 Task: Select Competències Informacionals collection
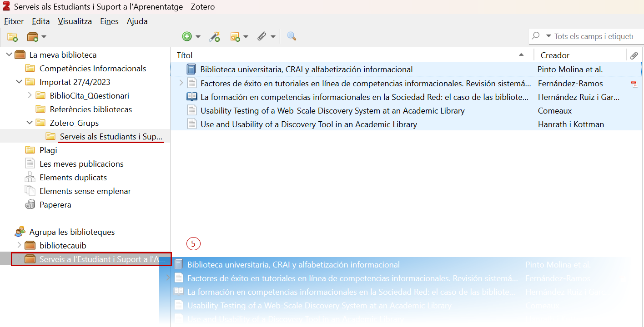[x=93, y=69]
